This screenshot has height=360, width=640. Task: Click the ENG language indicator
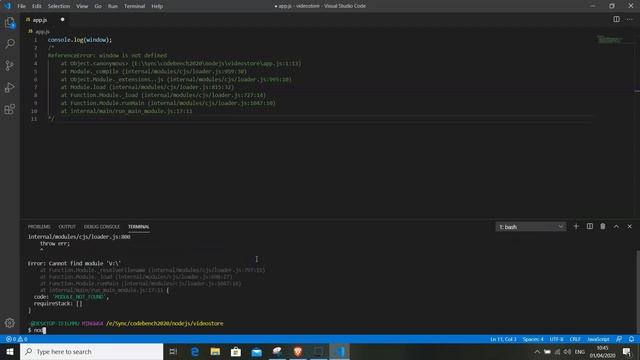click(580, 351)
